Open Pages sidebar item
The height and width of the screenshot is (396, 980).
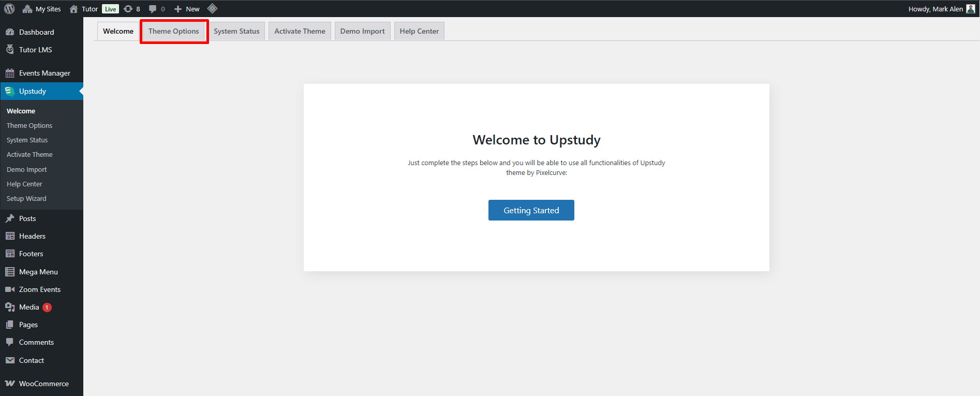click(x=41, y=325)
